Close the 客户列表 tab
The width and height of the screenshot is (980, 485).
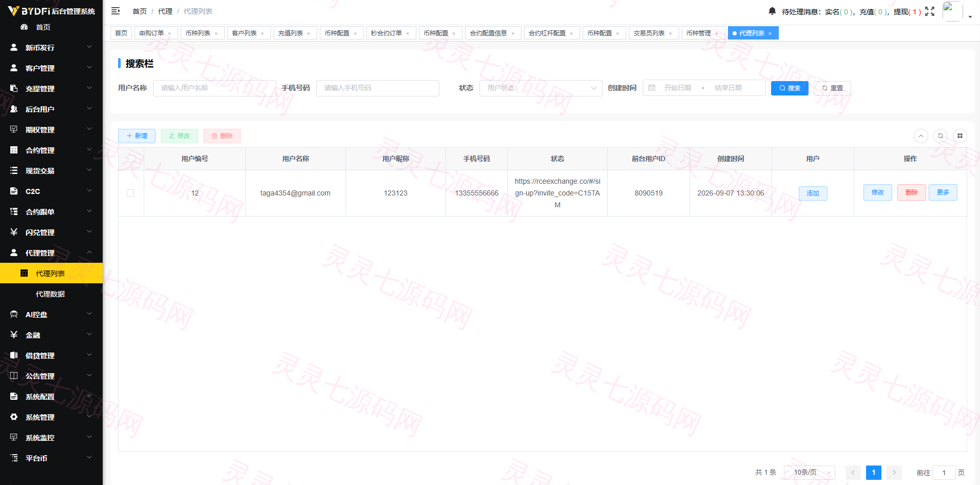pyautogui.click(x=262, y=33)
